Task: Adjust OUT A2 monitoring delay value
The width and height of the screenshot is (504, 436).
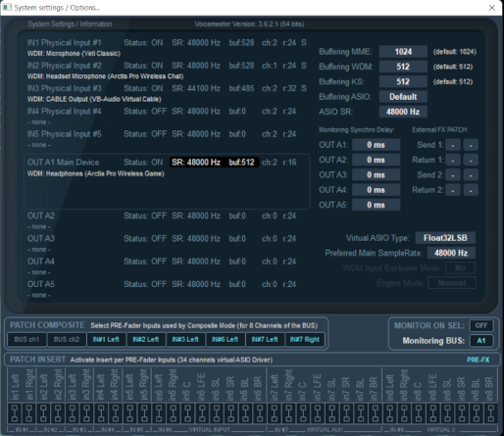Action: [x=376, y=160]
